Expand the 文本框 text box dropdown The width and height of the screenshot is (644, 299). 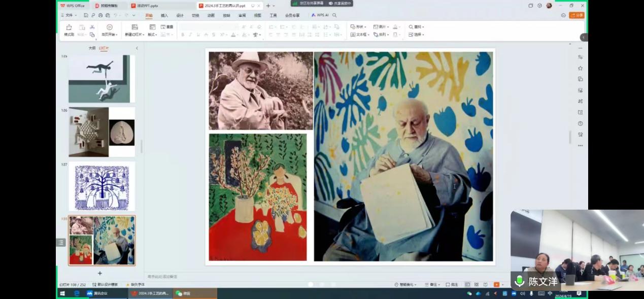(360, 35)
